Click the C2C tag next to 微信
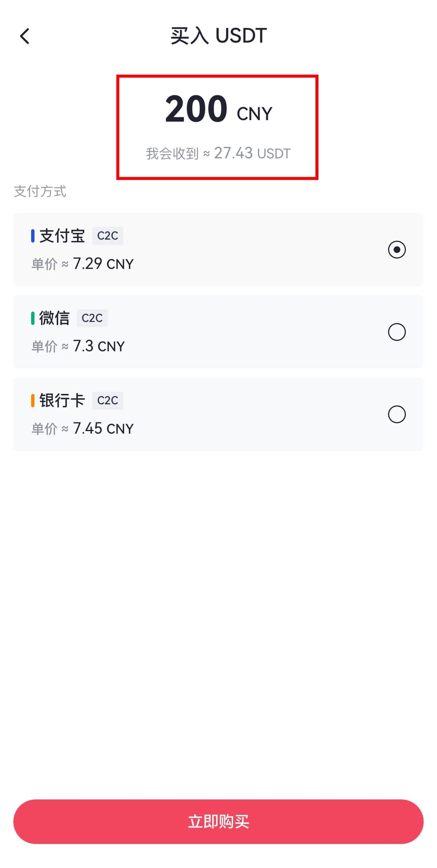 92,318
